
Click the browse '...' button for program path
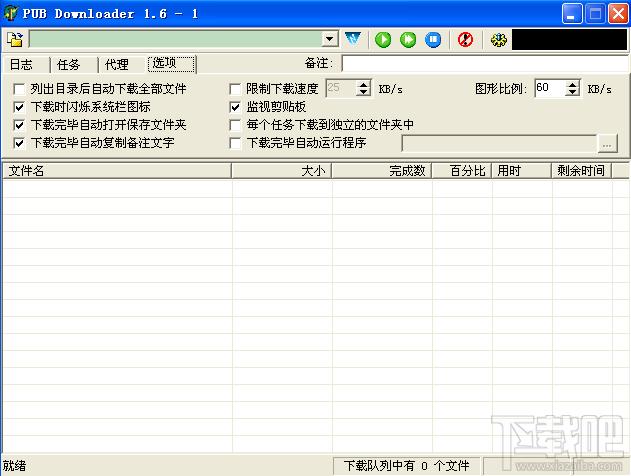coord(607,143)
